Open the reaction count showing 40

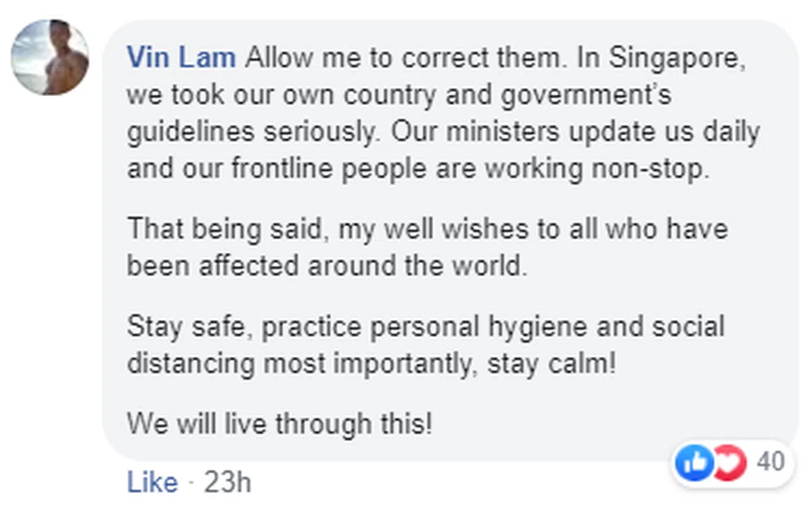click(x=770, y=463)
